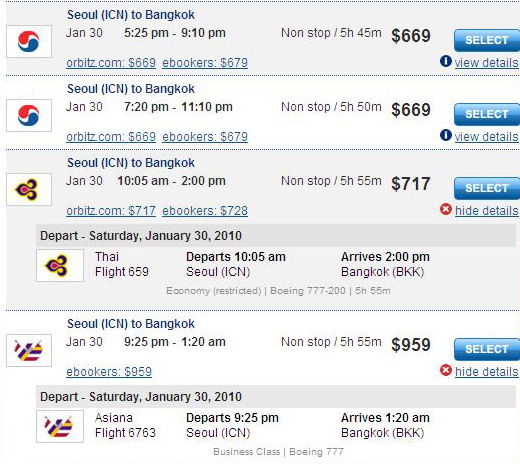Select the $959 Asiana flight

coord(487,349)
